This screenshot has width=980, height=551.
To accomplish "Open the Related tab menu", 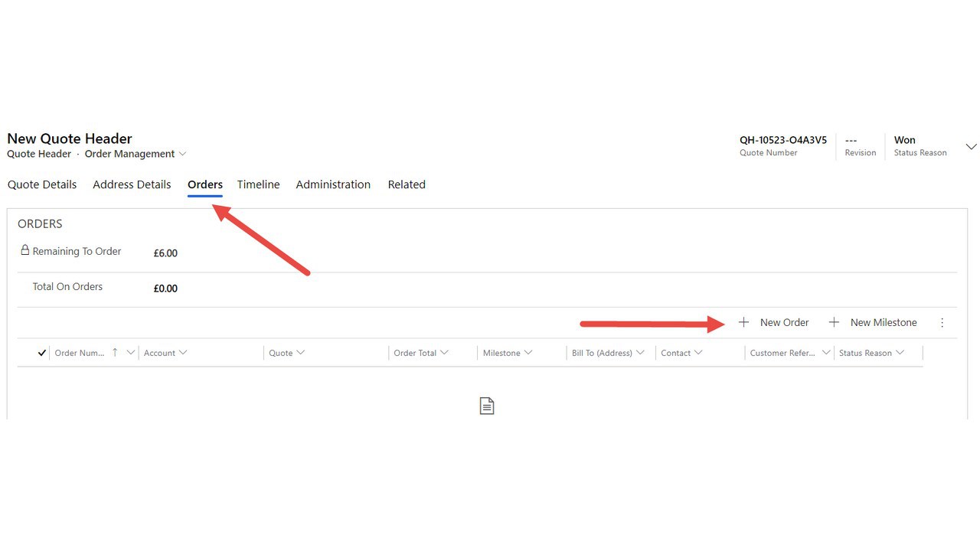I will (407, 184).
